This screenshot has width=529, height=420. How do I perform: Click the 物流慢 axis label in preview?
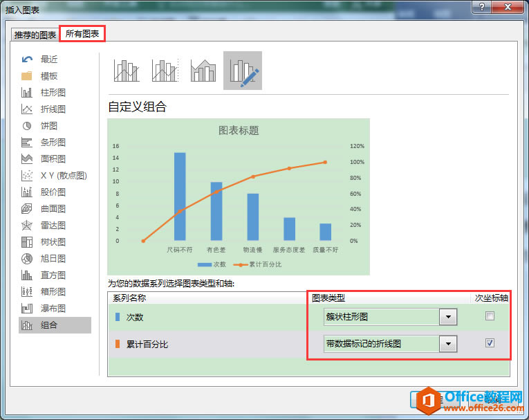click(252, 250)
